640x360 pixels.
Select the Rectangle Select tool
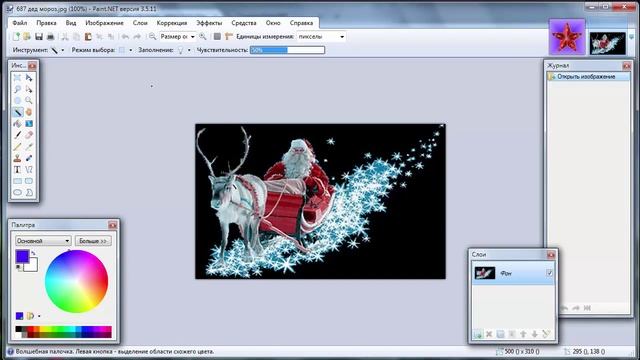(x=17, y=78)
